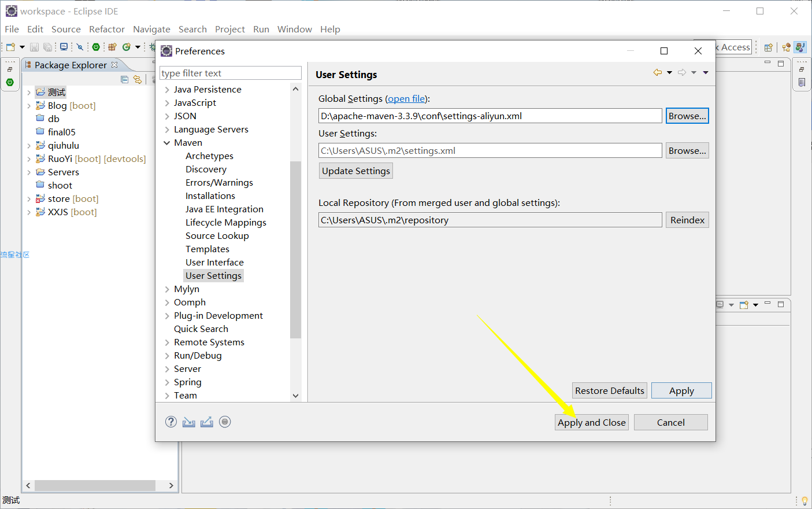The height and width of the screenshot is (509, 812).
Task: Click the Help icon in Preferences dialog
Action: coord(171,422)
